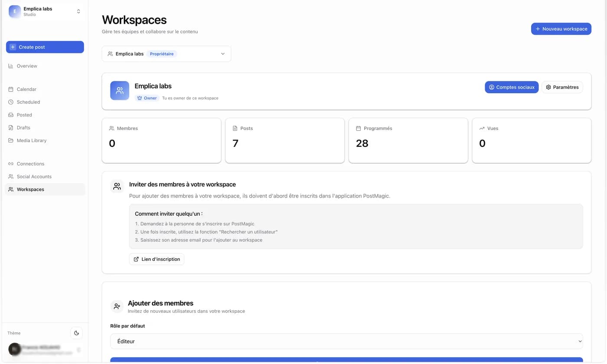Click the Vues count 0
This screenshot has width=607, height=364.
coord(482,143)
